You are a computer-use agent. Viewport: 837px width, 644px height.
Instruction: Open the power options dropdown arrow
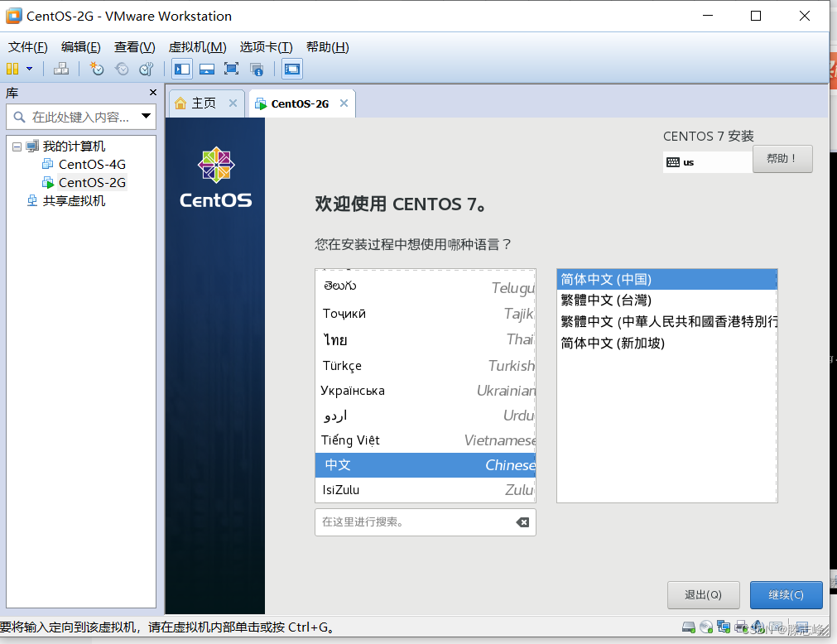[x=29, y=69]
